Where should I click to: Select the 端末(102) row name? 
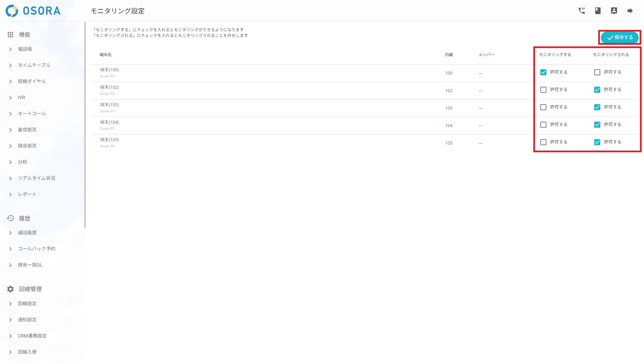tap(109, 87)
